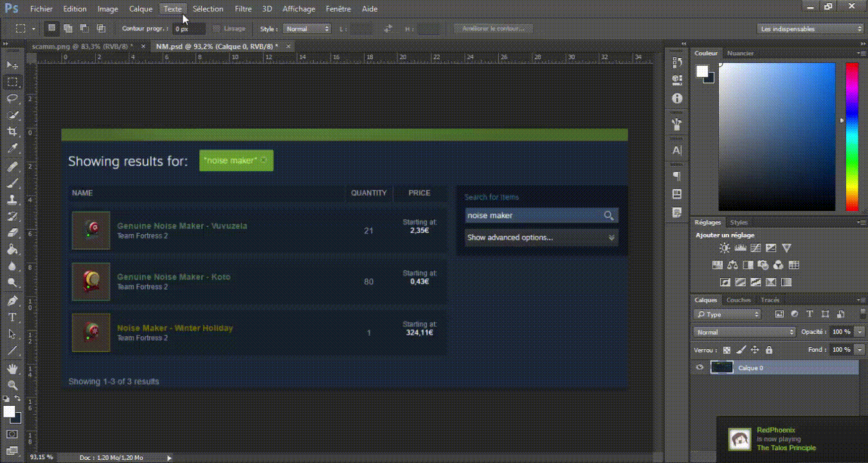Open the Couleur panel options menu
This screenshot has height=463, width=868.
tap(861, 53)
